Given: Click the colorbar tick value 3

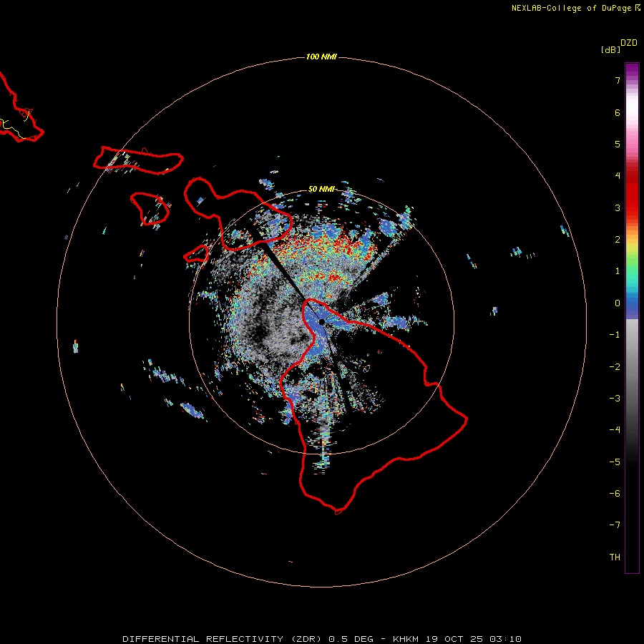Looking at the screenshot, I should click(x=618, y=208).
